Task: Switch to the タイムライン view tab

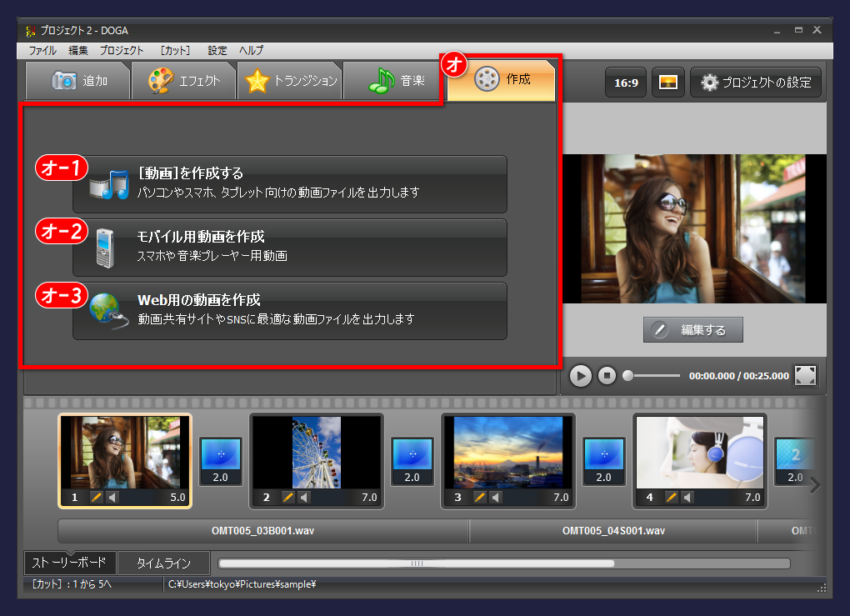Action: tap(163, 563)
